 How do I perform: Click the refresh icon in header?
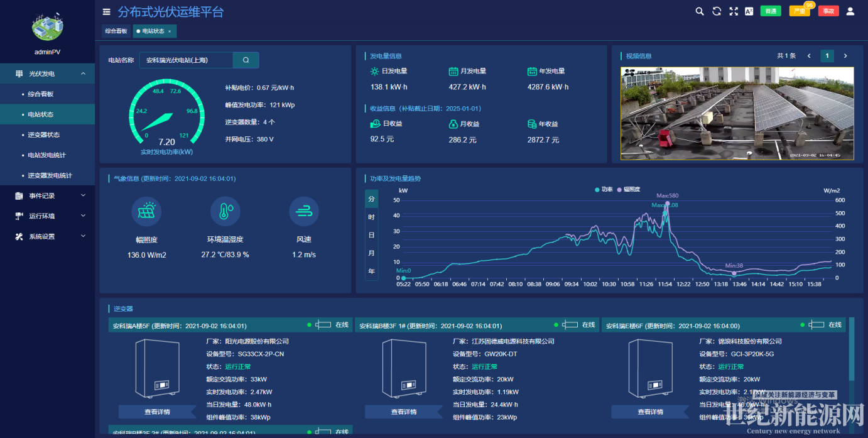pos(717,11)
